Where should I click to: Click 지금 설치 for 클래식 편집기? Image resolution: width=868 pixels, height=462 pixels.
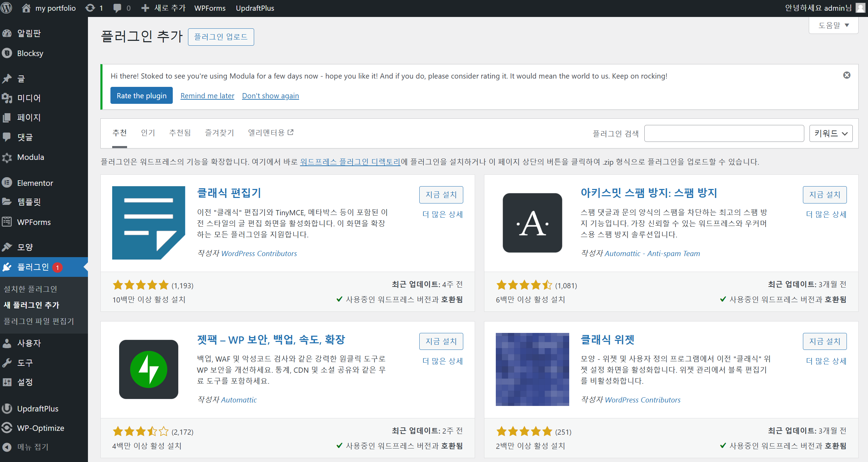pyautogui.click(x=441, y=195)
